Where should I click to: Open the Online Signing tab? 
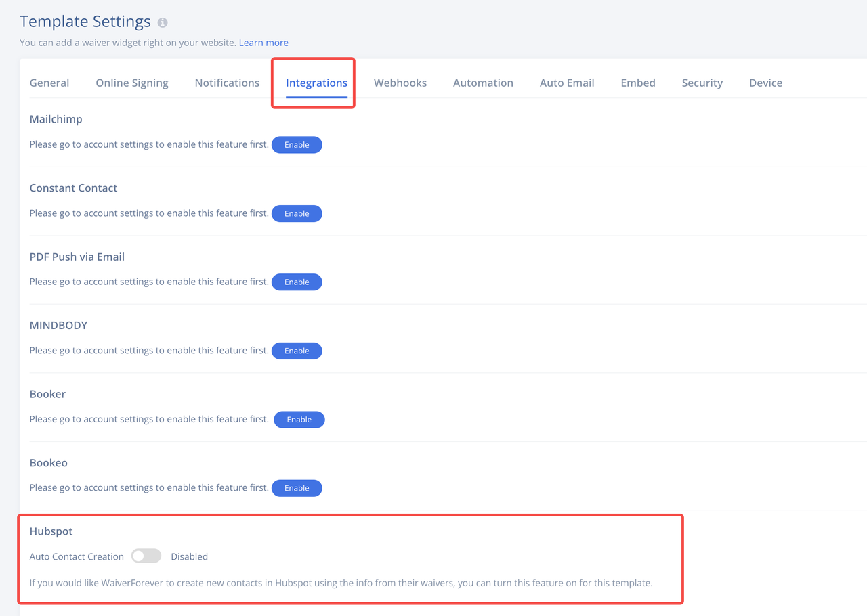132,83
